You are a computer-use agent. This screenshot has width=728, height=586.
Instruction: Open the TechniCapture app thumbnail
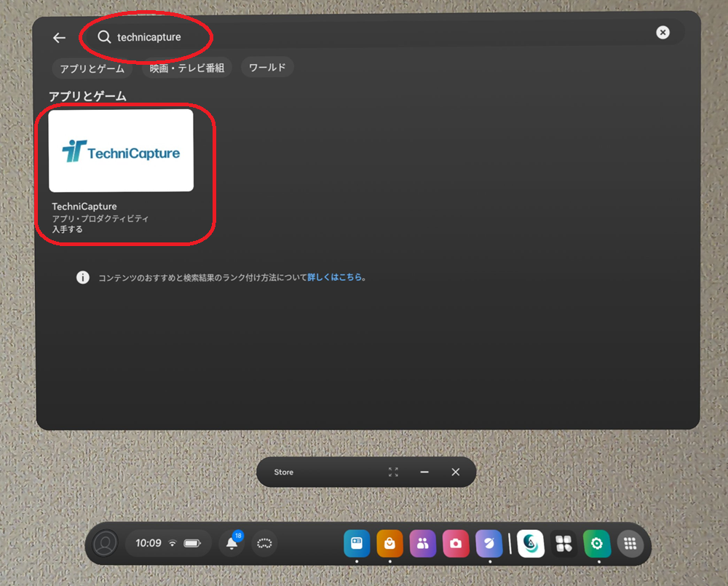click(x=121, y=151)
